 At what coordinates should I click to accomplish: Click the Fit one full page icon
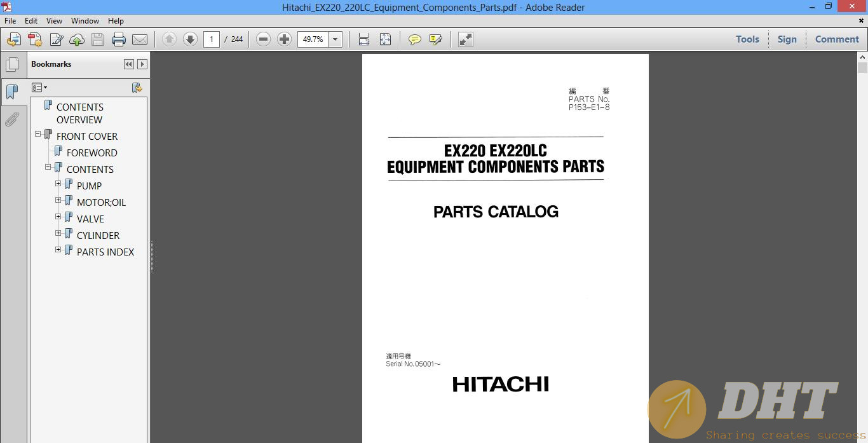385,39
